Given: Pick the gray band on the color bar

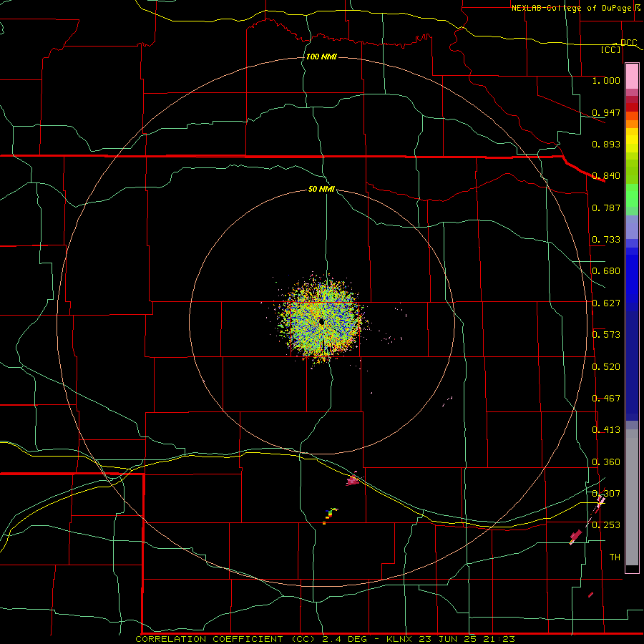Looking at the screenshot, I should (x=632, y=497).
